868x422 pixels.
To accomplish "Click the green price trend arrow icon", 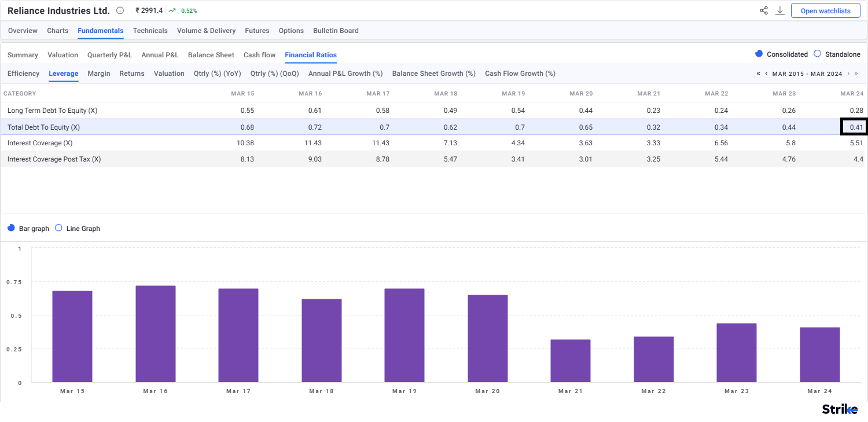I will tap(172, 10).
